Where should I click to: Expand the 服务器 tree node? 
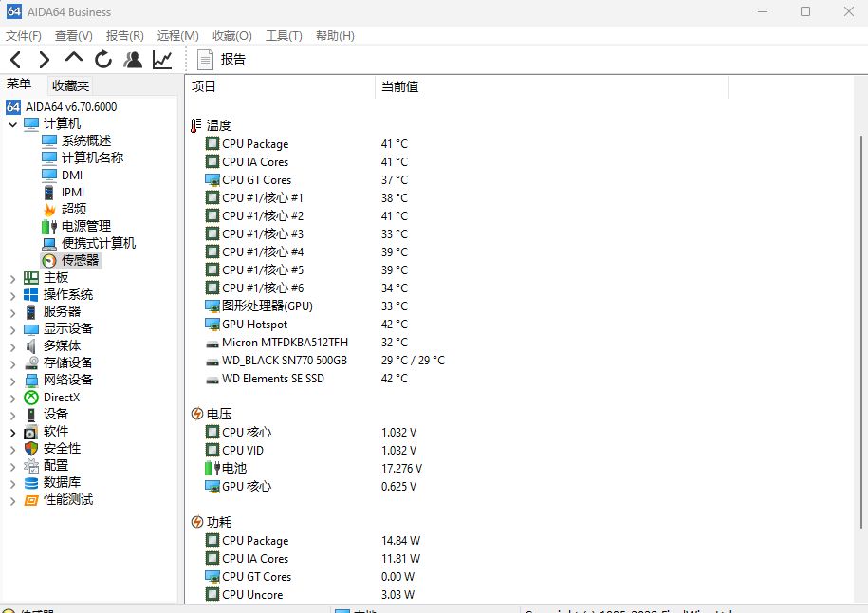(12, 313)
